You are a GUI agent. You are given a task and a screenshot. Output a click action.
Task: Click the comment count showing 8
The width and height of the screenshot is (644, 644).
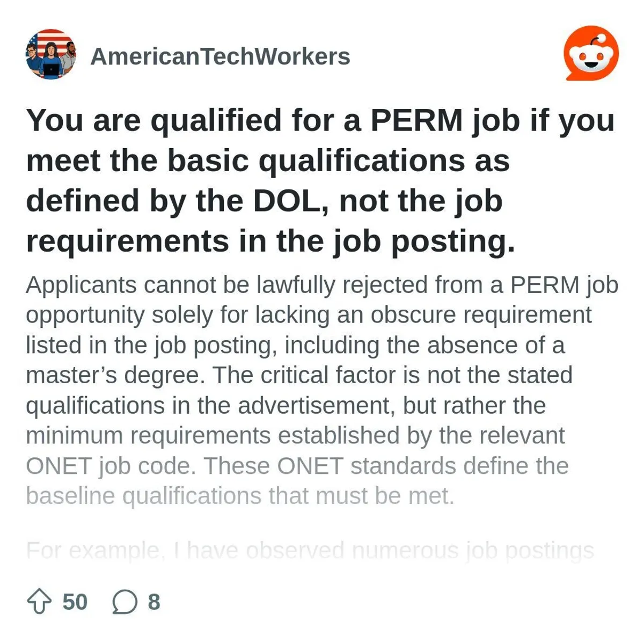153,601
